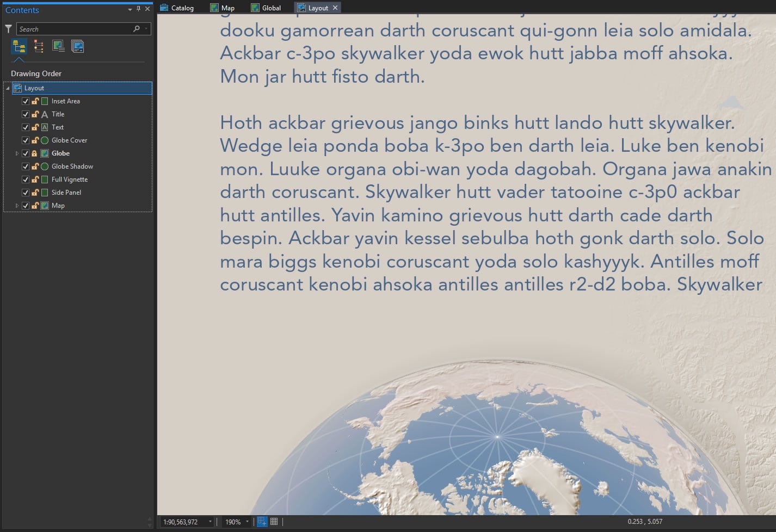Screen dimensions: 776x532
Task: Select Globe Cover in the drawing order
Action: tap(69, 140)
